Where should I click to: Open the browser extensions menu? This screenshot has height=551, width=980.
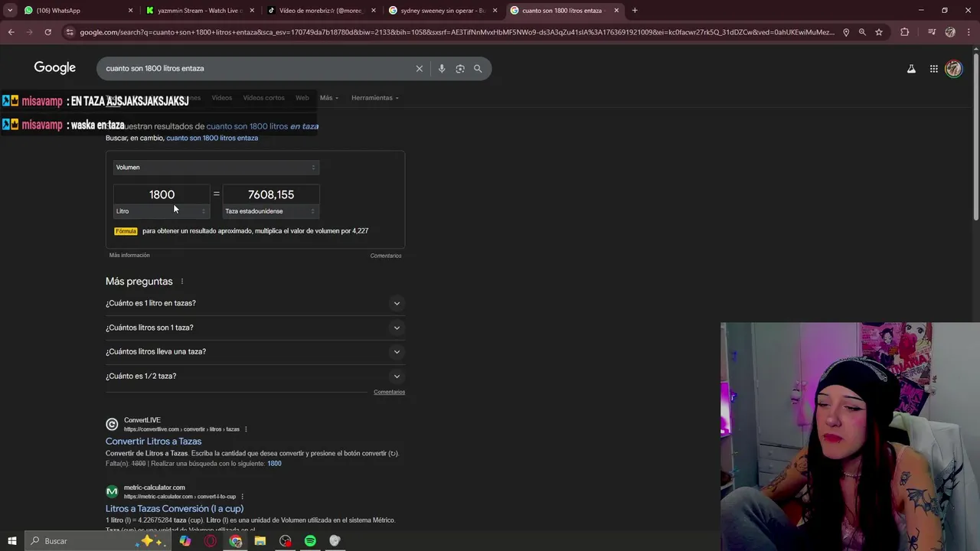(x=905, y=32)
